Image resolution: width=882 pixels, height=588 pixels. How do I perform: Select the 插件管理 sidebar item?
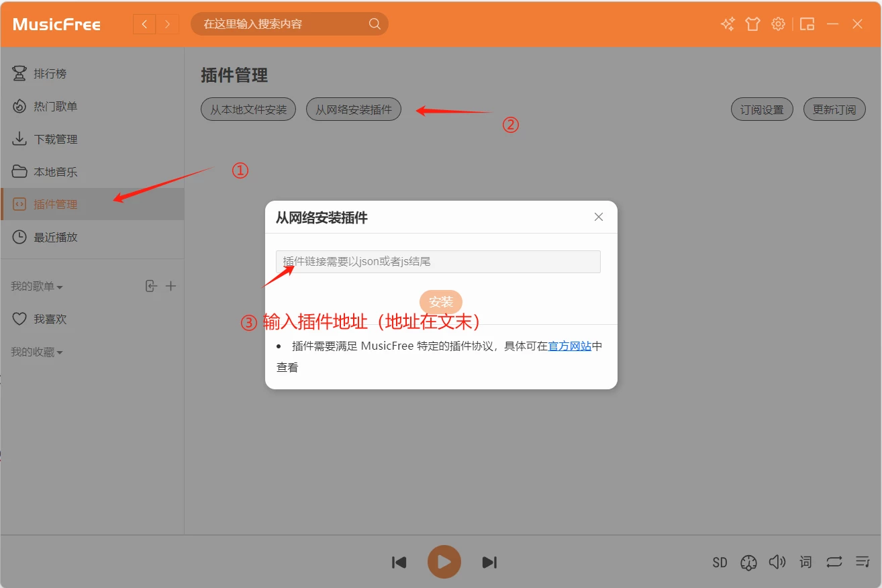[92, 204]
